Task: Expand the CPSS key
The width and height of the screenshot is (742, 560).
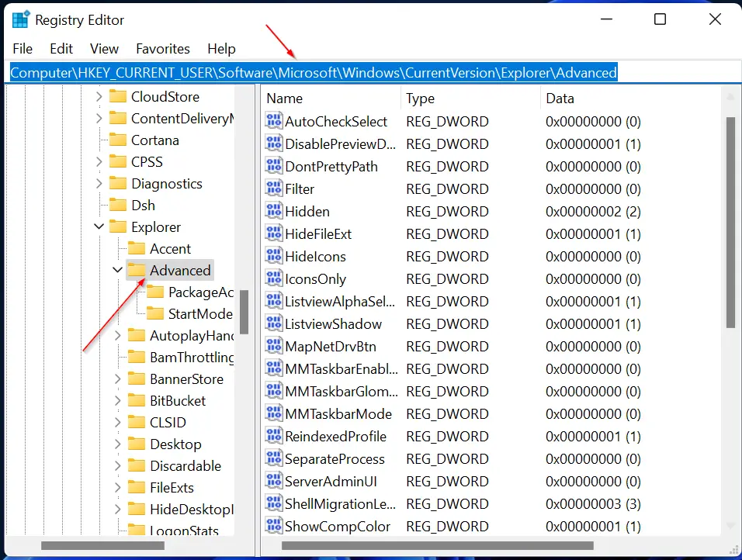Action: click(99, 162)
